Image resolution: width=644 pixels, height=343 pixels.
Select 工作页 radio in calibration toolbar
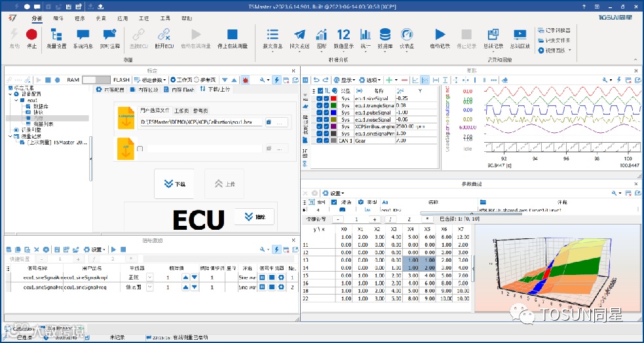[181, 80]
